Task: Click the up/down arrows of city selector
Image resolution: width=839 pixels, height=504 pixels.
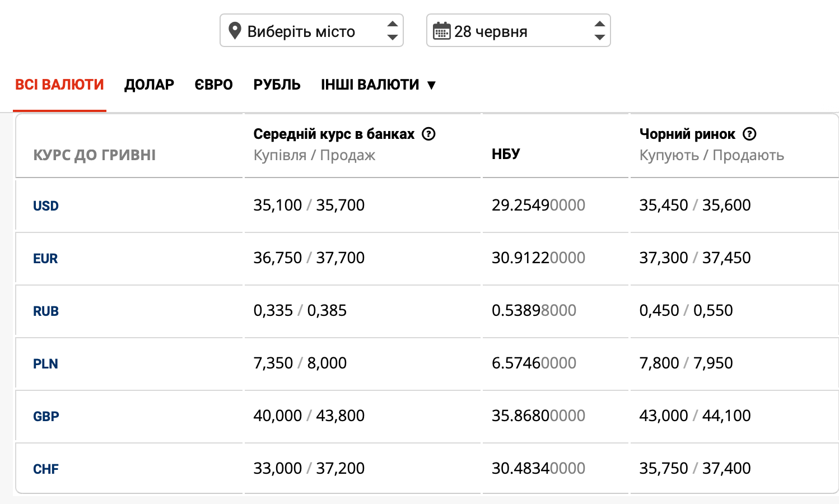Action: coord(393,31)
